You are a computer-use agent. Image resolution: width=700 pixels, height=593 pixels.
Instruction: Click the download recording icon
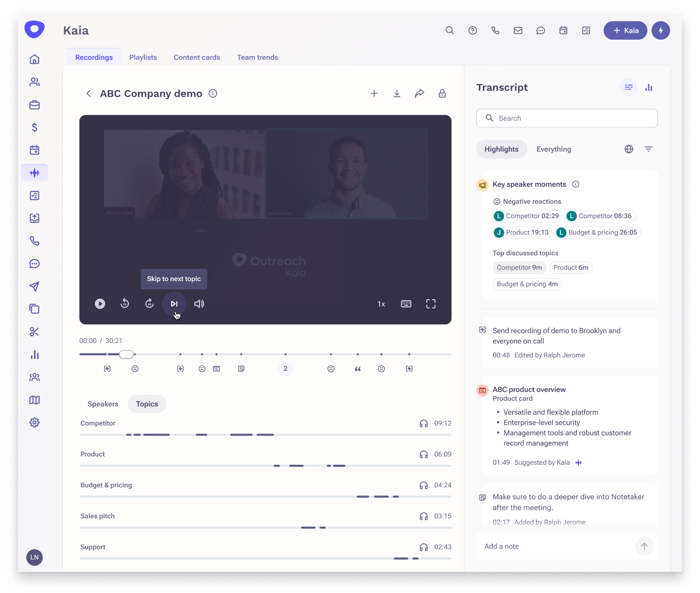(396, 93)
